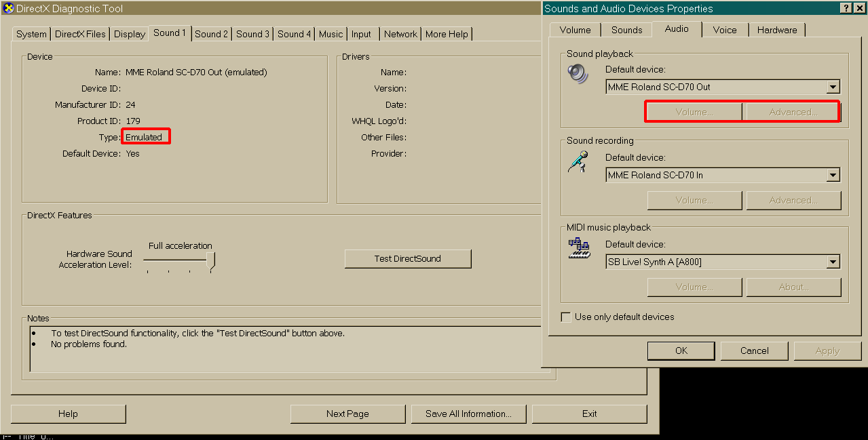
Task: Switch to the System tab
Action: 32,34
